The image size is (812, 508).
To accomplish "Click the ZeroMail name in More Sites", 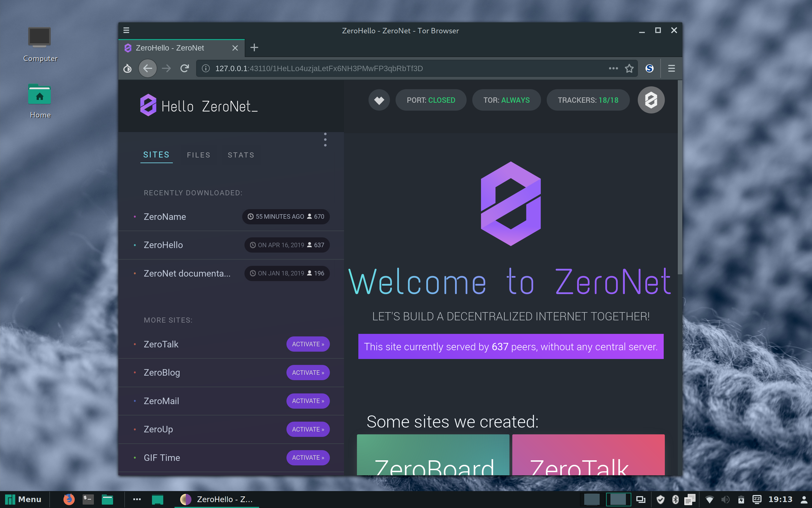I will (x=161, y=401).
